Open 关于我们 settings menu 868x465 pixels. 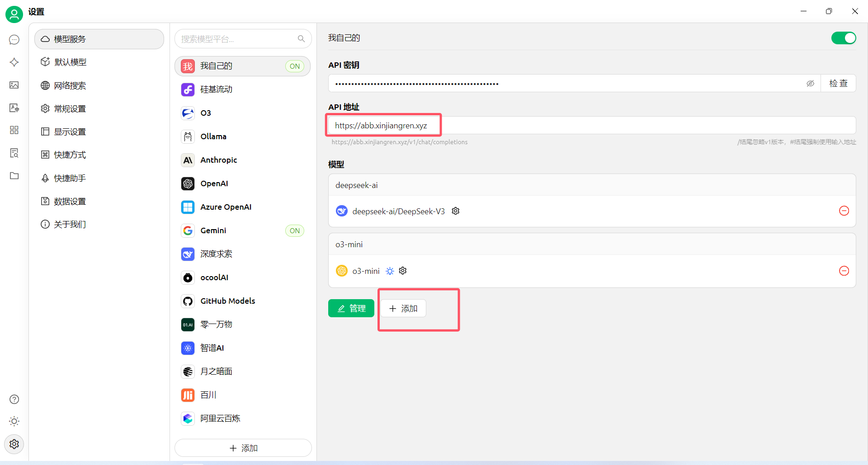point(99,224)
